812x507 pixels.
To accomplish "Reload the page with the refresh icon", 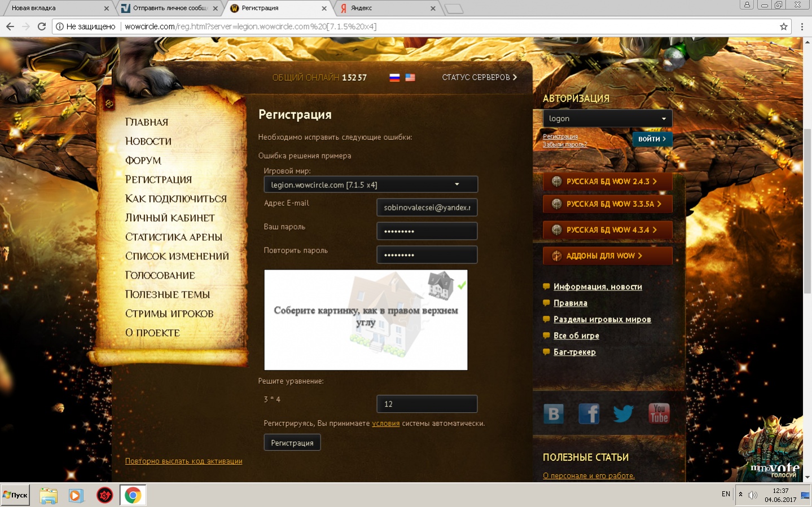I will [x=41, y=27].
